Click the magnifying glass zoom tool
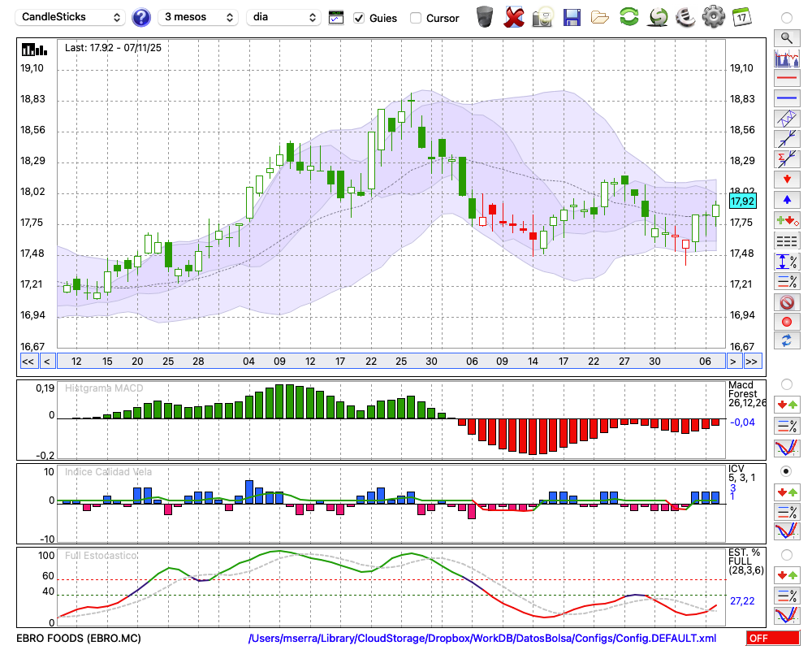 786,37
